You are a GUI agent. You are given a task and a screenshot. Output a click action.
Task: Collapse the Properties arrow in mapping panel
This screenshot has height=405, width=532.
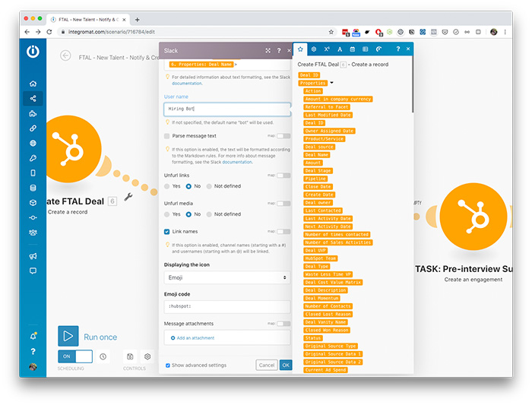(332, 83)
